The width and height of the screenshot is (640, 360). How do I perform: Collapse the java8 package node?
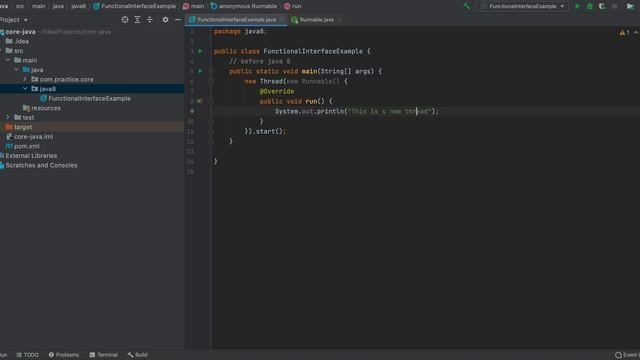(25, 89)
